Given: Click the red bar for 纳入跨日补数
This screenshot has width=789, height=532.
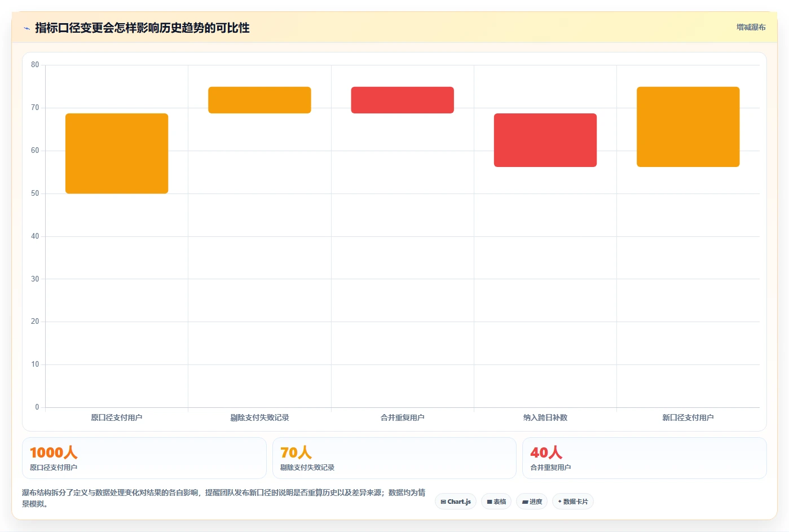Looking at the screenshot, I should point(545,140).
